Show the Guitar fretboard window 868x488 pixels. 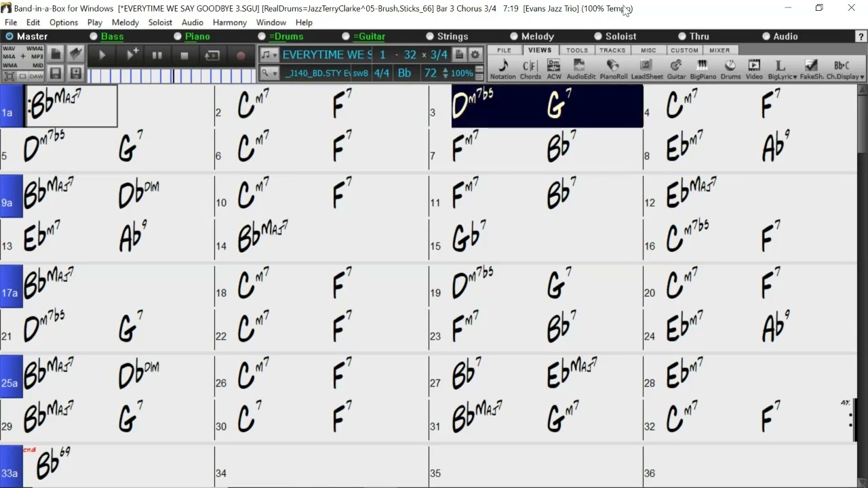(676, 69)
